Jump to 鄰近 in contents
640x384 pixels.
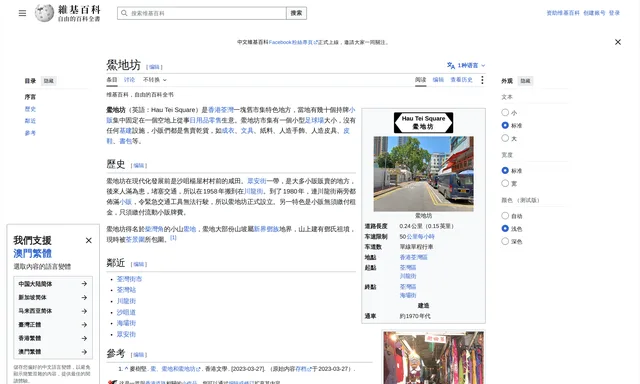(x=30, y=121)
